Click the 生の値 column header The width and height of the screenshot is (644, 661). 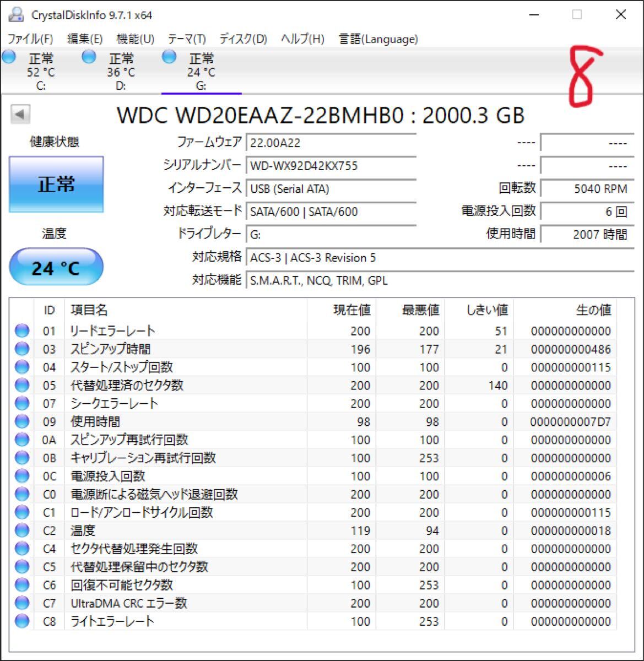(x=566, y=310)
